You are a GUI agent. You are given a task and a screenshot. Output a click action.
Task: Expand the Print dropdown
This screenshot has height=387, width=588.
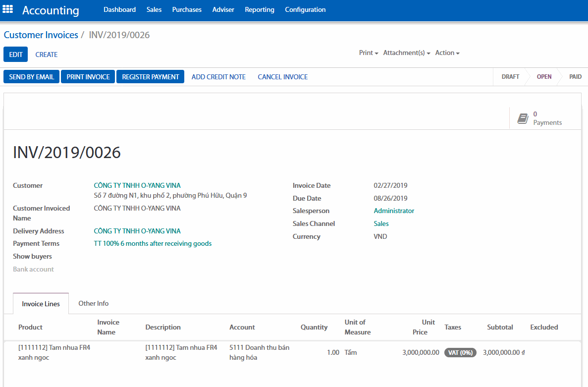[369, 53]
